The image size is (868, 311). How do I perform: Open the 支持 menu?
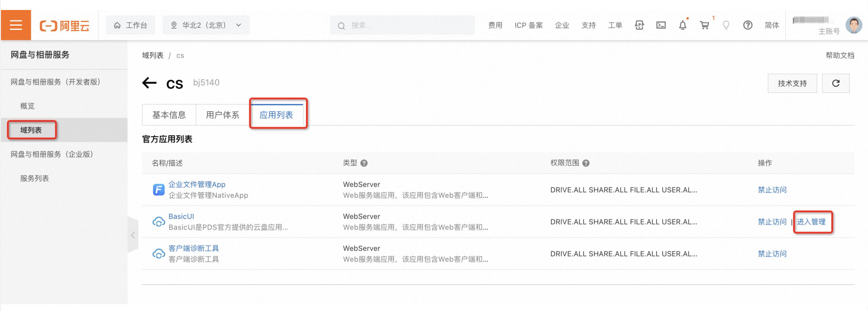point(588,25)
